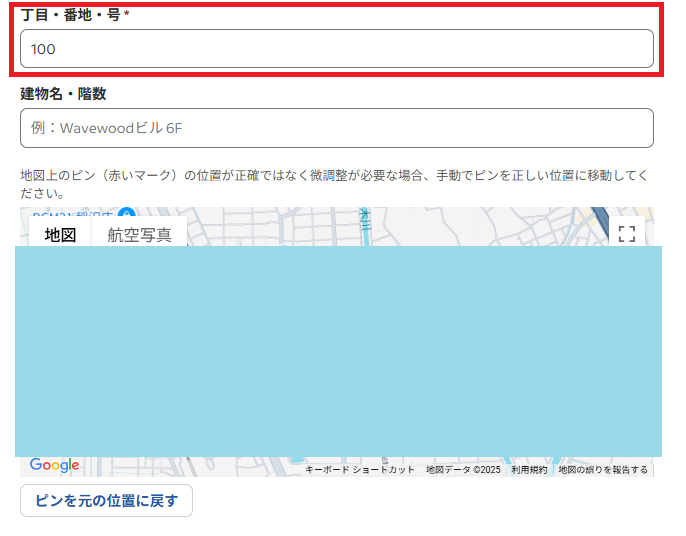The height and width of the screenshot is (536, 686).
Task: Open キーボード ショートカット link
Action: (x=359, y=469)
